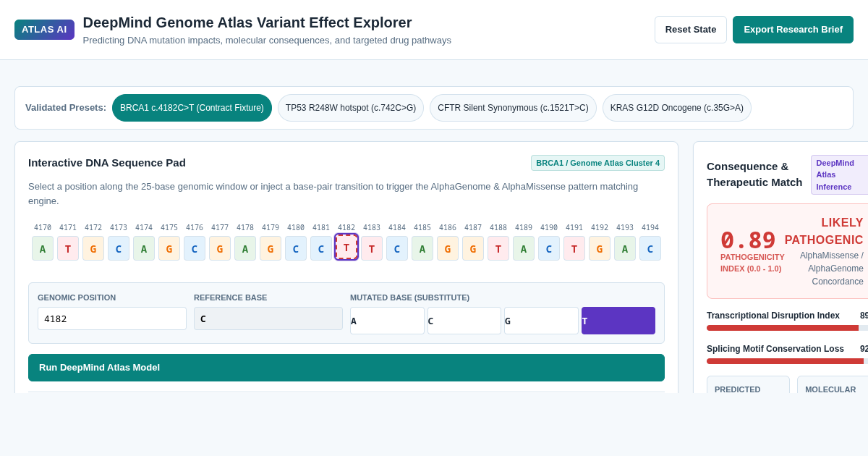Select base C at position 4176

point(195,248)
